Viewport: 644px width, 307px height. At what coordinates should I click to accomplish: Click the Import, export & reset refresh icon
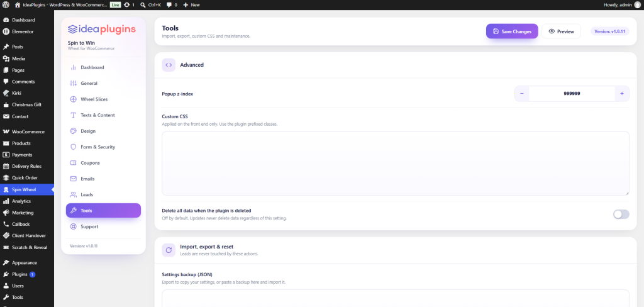click(x=169, y=250)
